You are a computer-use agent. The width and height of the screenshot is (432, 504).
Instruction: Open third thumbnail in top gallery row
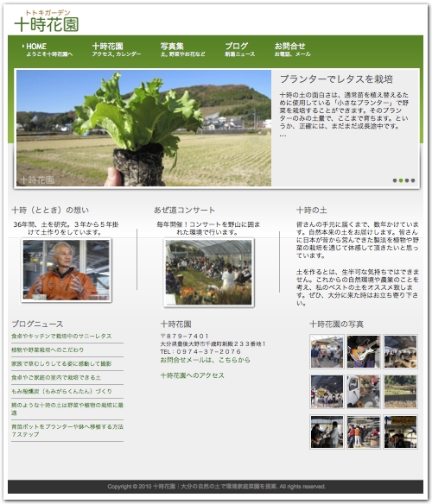(x=400, y=351)
